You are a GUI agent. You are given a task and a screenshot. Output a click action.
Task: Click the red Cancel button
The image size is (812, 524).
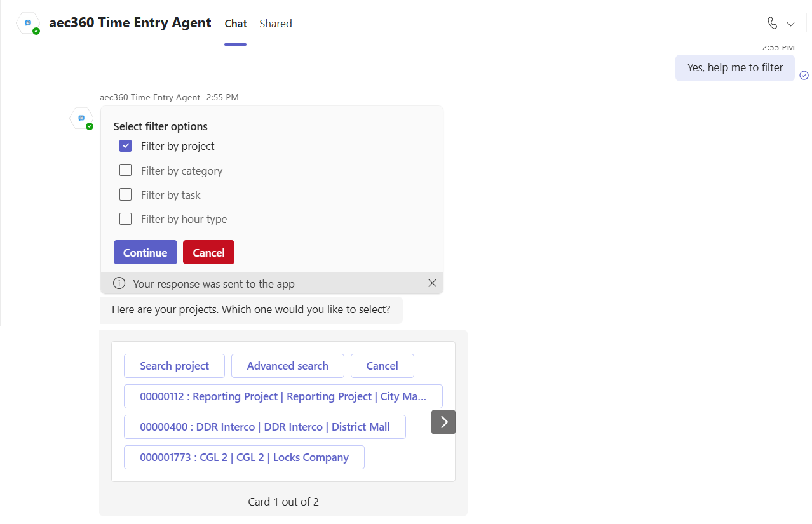(208, 252)
